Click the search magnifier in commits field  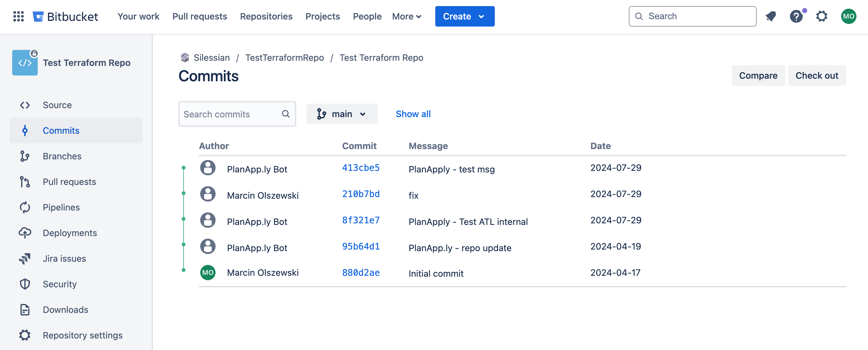[285, 114]
